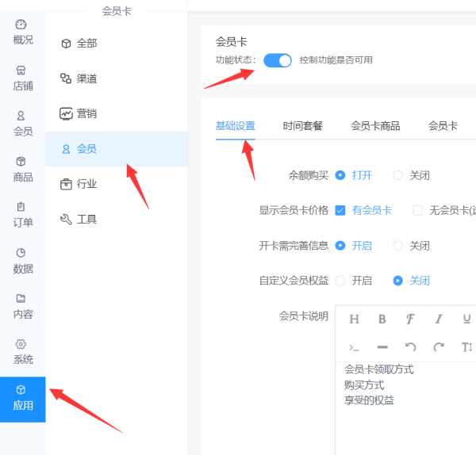476x455 pixels.
Task: Open the 概况 overview sidebar item
Action: [x=23, y=32]
